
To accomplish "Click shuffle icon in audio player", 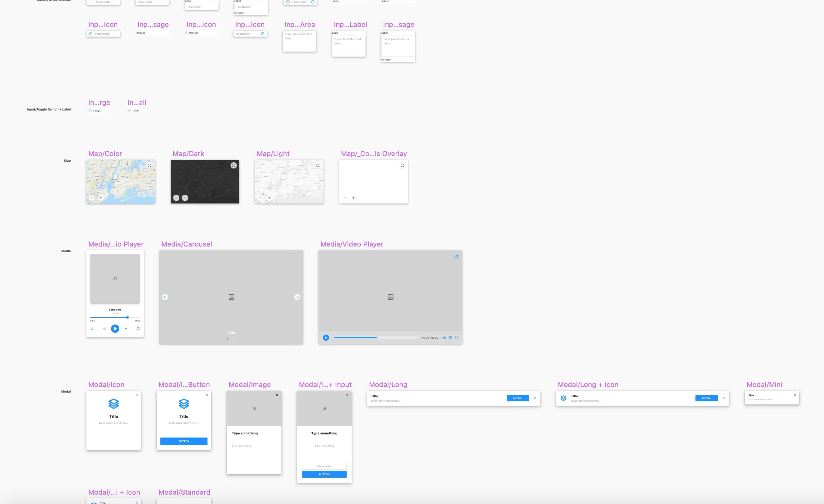I will click(x=92, y=329).
